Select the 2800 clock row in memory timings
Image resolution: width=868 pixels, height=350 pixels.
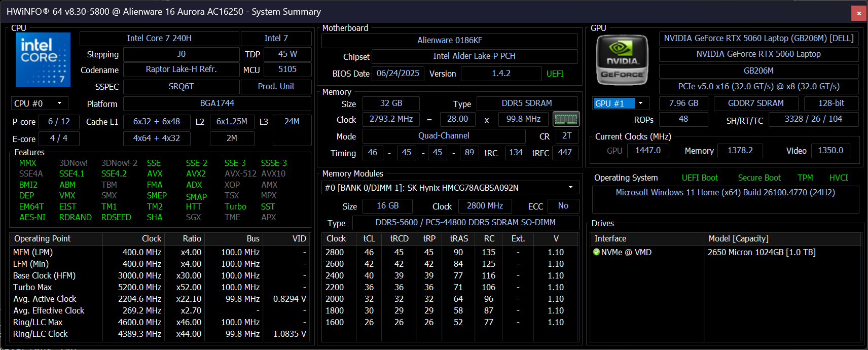point(335,252)
